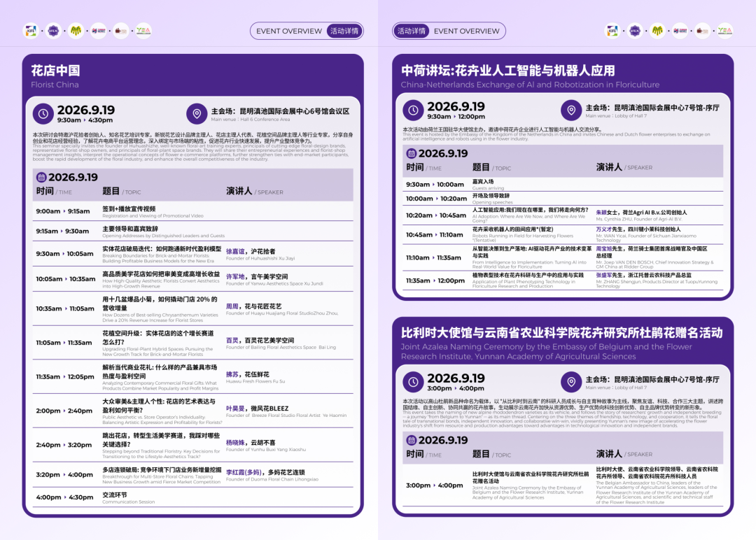Click the yellow-green plant logo on the left page
The image size is (756, 540).
click(76, 31)
